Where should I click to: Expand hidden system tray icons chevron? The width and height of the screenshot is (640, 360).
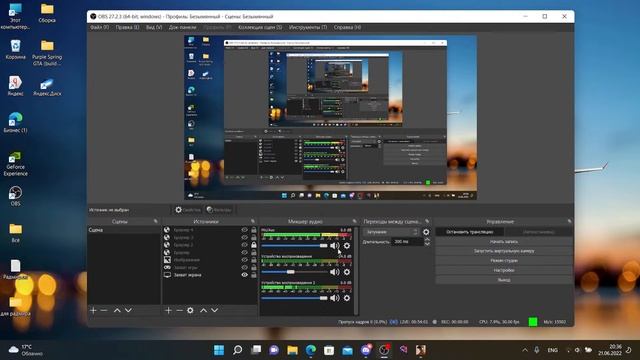[x=524, y=350]
